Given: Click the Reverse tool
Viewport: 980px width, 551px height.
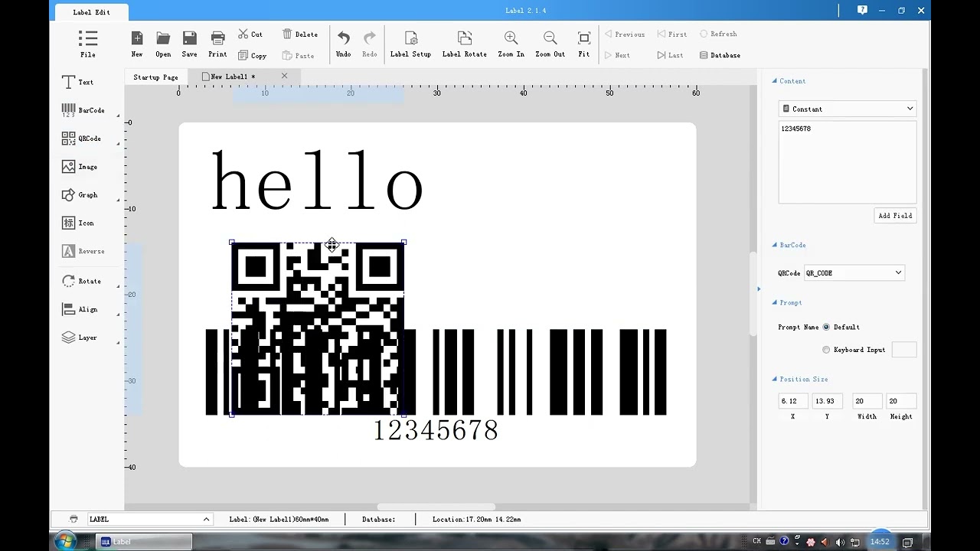Looking at the screenshot, I should pos(83,251).
